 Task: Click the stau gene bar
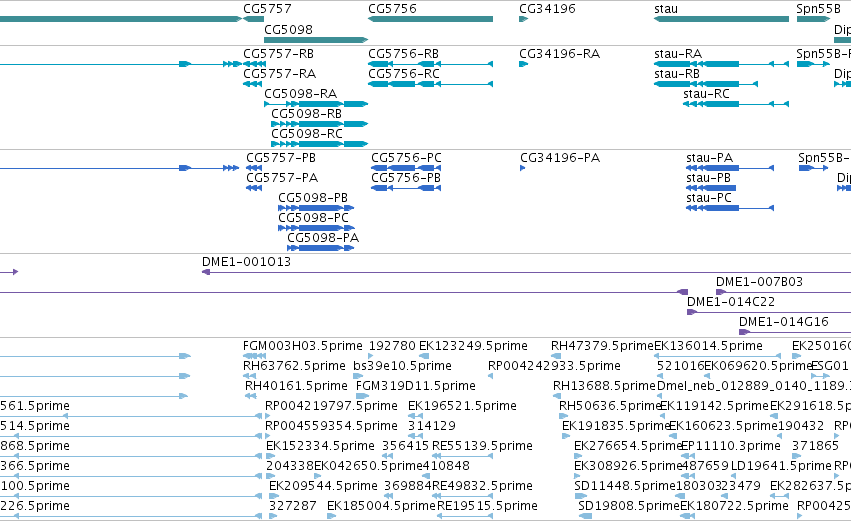click(721, 19)
